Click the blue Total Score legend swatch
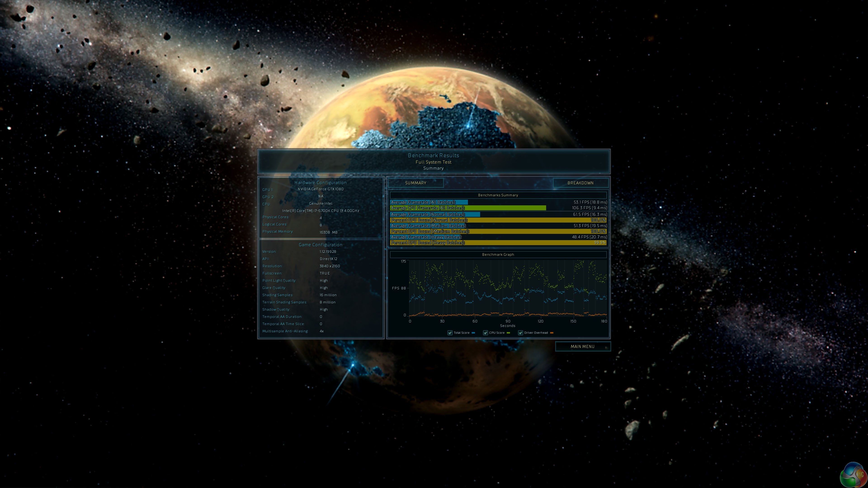Screen dimensions: 868x488 point(473,333)
